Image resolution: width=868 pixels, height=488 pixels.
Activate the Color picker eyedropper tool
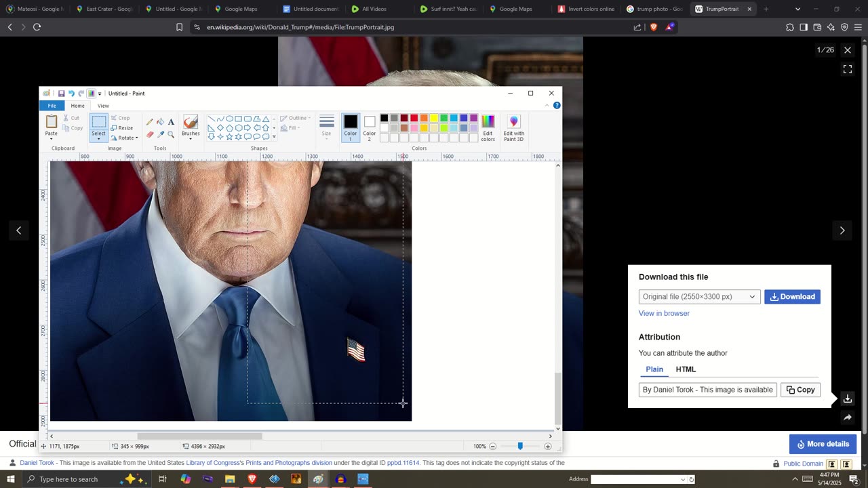160,134
